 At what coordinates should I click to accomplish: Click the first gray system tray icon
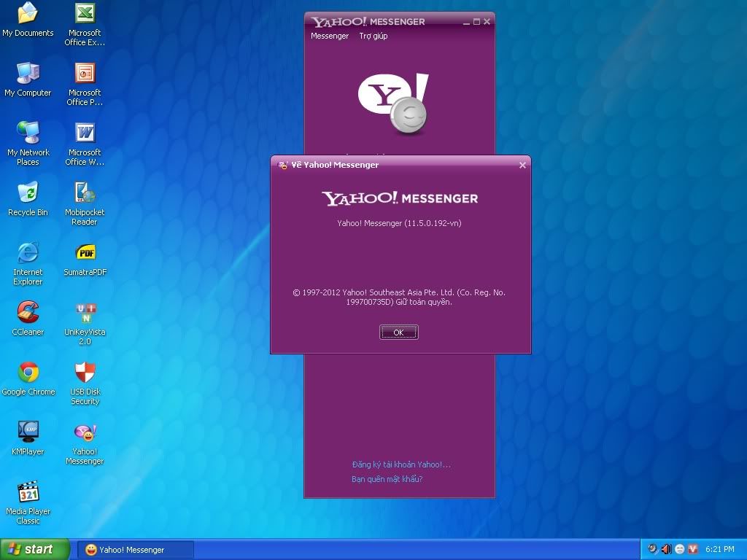[653, 548]
